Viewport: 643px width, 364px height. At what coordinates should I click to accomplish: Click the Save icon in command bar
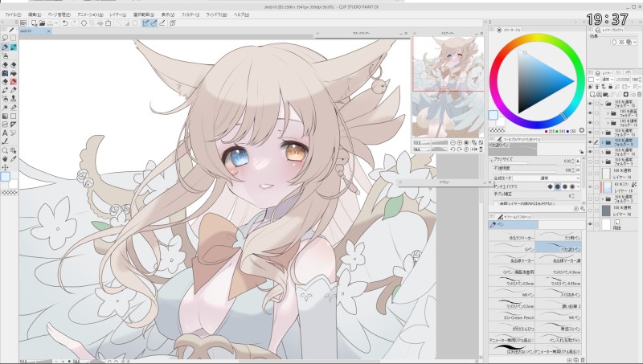(51, 23)
